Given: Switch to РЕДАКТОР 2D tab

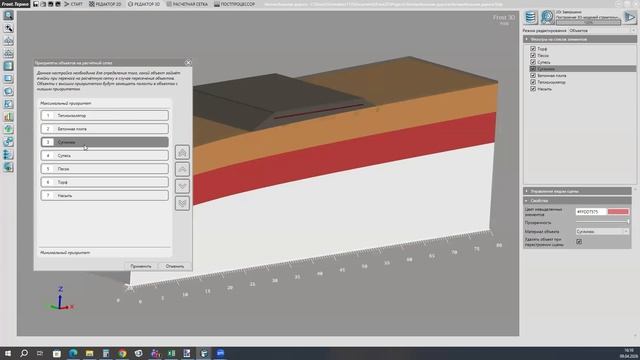Looking at the screenshot, I should (105, 4).
